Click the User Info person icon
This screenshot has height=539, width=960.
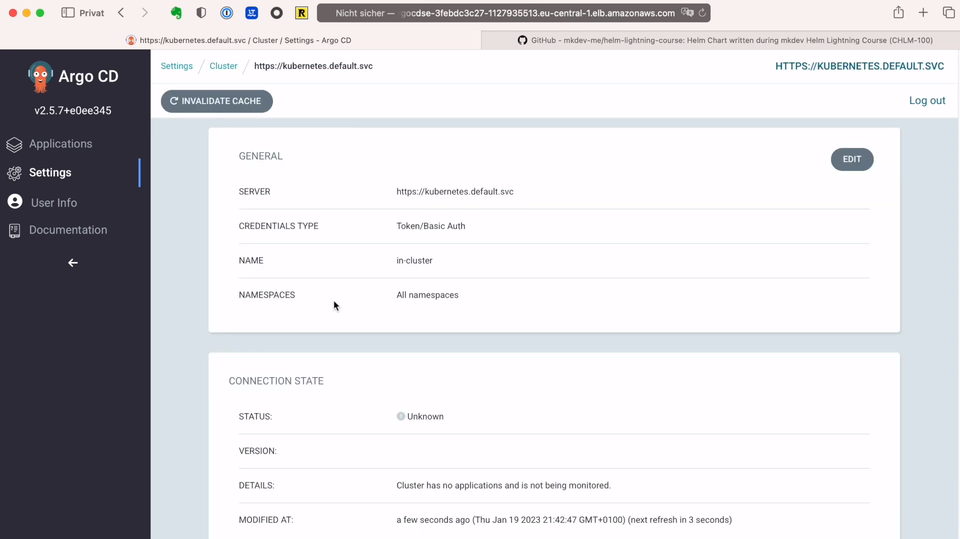pyautogui.click(x=15, y=202)
